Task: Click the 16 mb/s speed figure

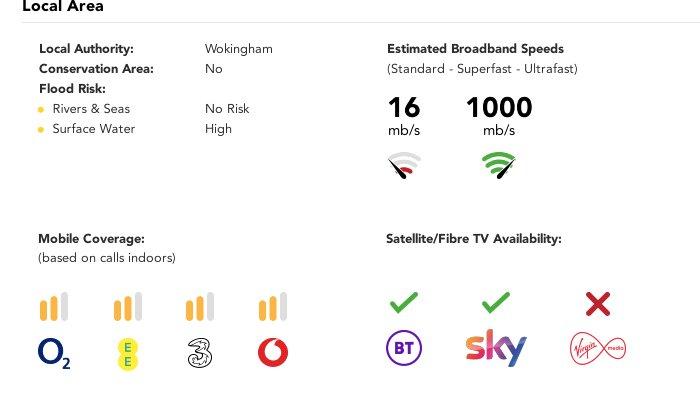Action: (x=404, y=115)
